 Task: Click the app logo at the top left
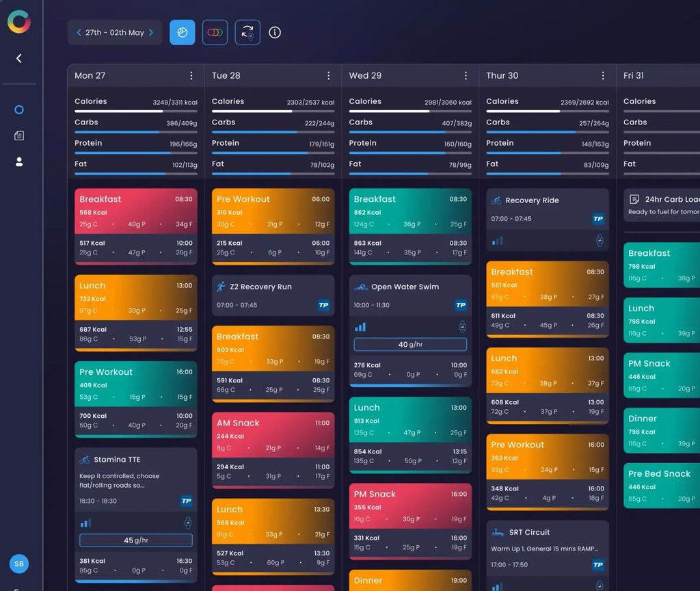(19, 22)
